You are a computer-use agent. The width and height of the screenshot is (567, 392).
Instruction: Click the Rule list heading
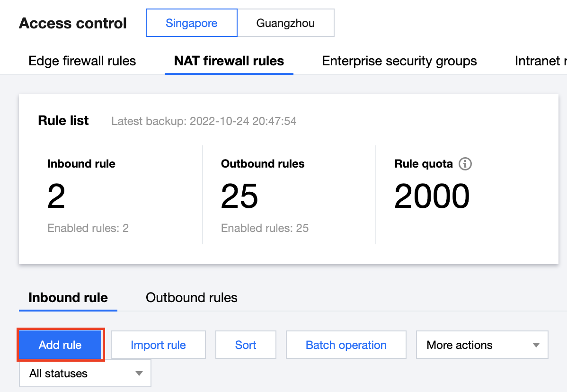coord(63,121)
